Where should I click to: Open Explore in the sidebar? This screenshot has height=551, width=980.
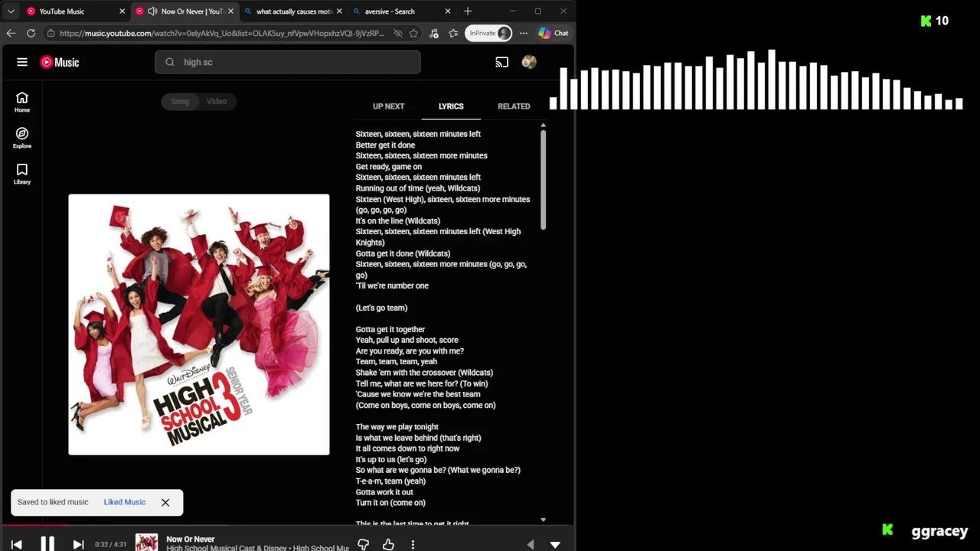(22, 138)
